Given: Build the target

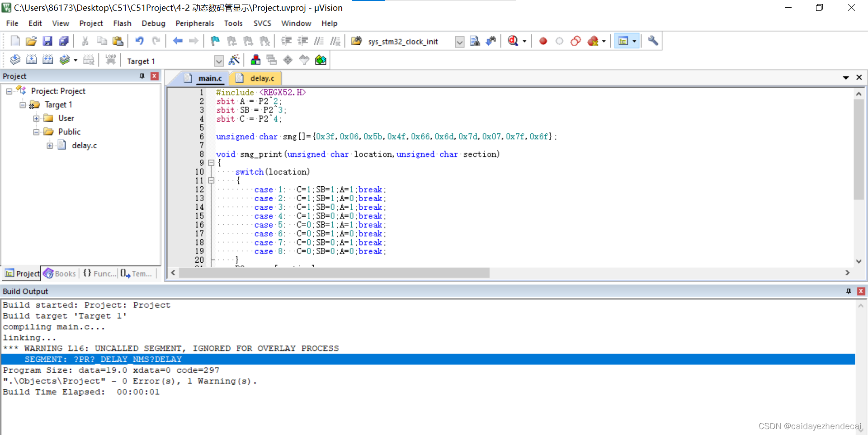Looking at the screenshot, I should tap(31, 59).
